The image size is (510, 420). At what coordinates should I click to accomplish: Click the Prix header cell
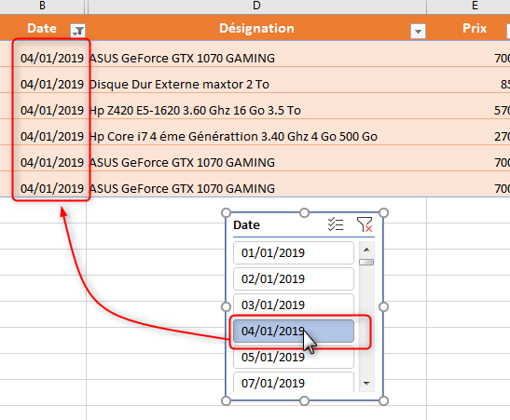pos(469,28)
